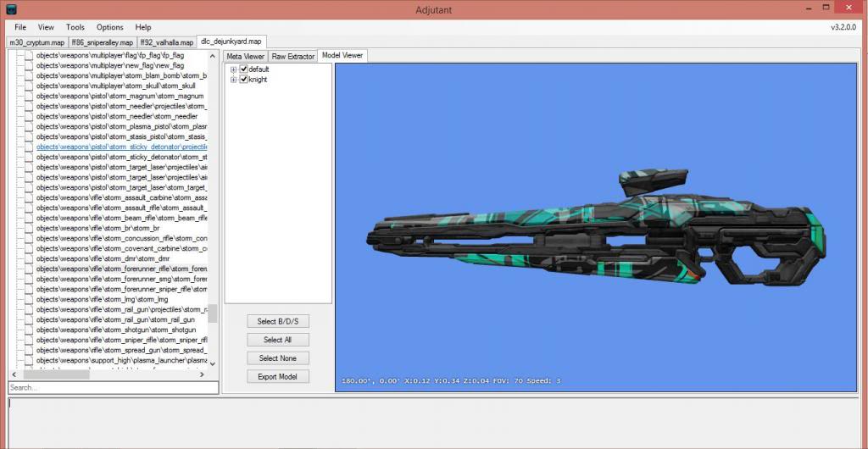Select storm_stasis_pistol tree row
Image resolution: width=868 pixels, height=449 pixels.
(x=122, y=136)
